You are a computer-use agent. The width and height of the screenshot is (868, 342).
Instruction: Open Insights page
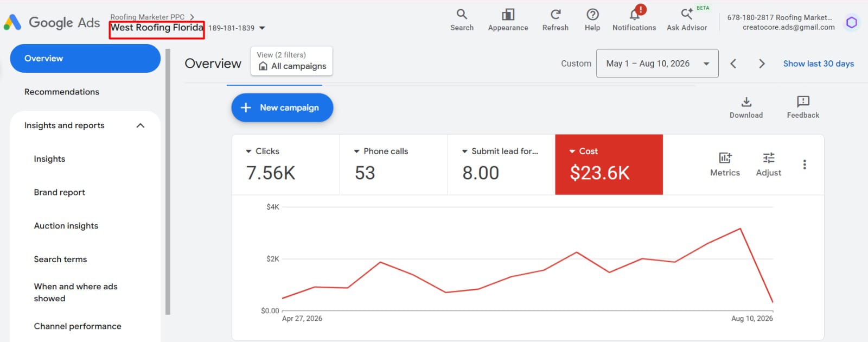pyautogui.click(x=49, y=159)
